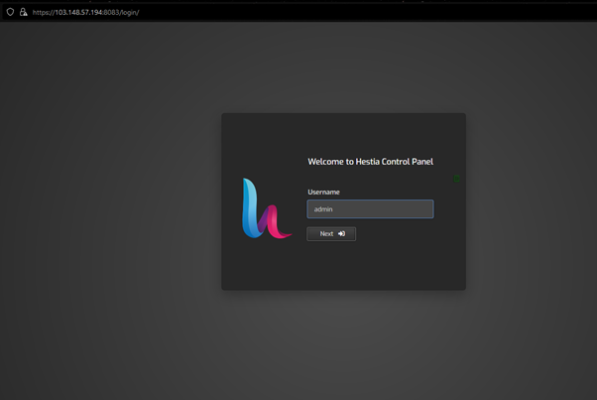Click the word Hestia in the heading
The height and width of the screenshot is (400, 597).
point(367,162)
